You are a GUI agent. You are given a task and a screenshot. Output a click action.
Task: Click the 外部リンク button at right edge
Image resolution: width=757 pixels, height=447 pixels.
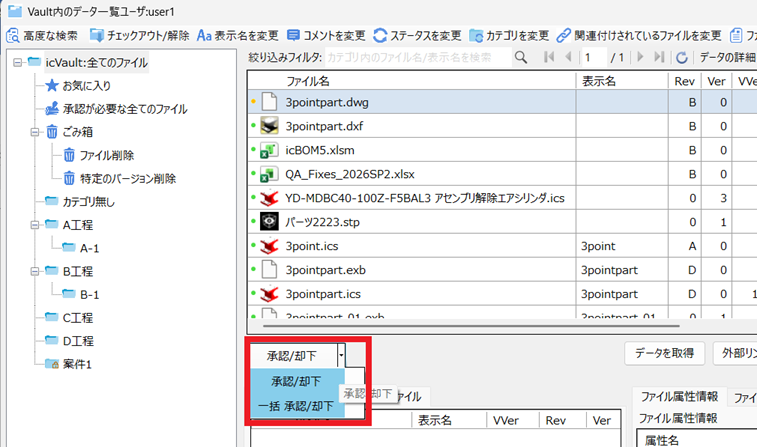tap(735, 353)
